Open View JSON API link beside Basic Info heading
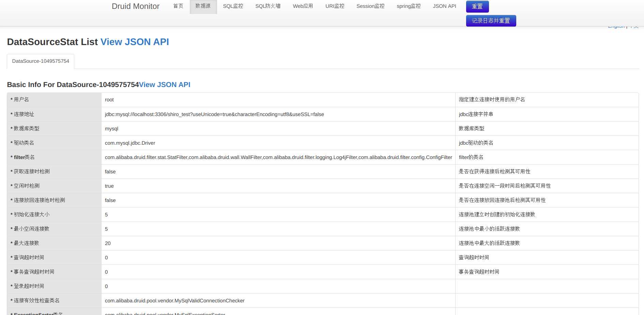The width and height of the screenshot is (644, 315). point(165,85)
